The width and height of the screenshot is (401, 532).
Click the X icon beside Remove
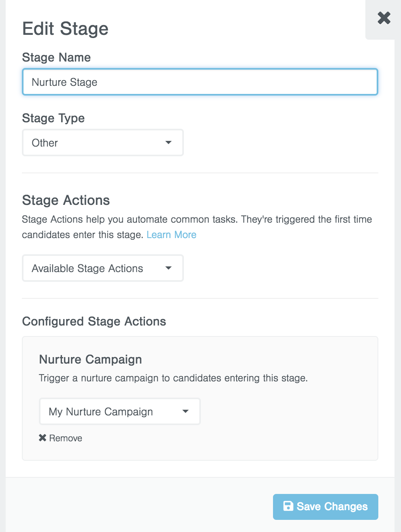[x=43, y=438]
